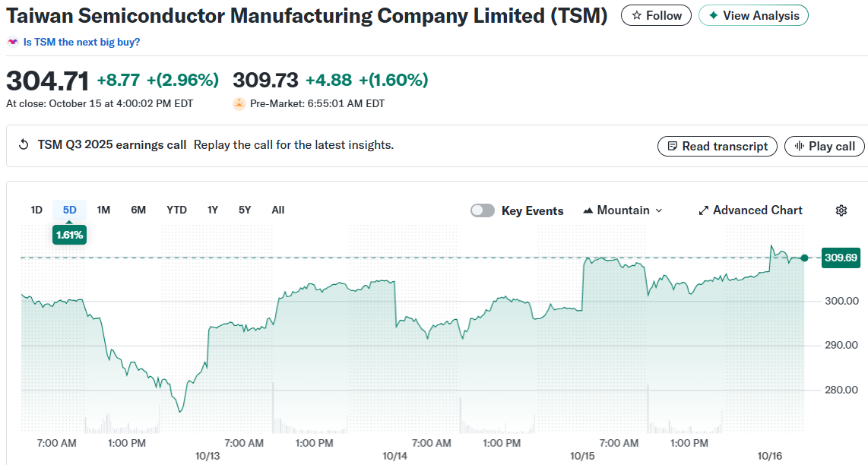Select the 1D time range tab
Viewport: 868px width, 465px height.
(x=36, y=210)
